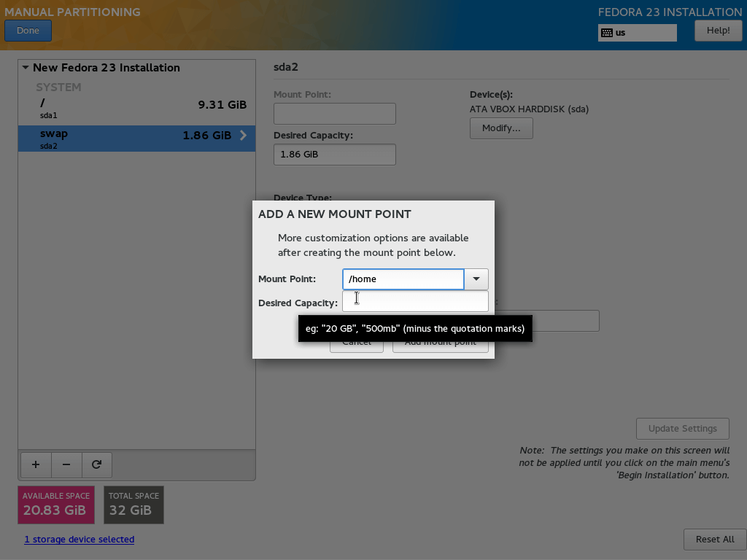Screen dimensions: 747x560
Task: Click the sda2 Desired Capacity field showing 1.86 GiB
Action: pyautogui.click(x=334, y=155)
